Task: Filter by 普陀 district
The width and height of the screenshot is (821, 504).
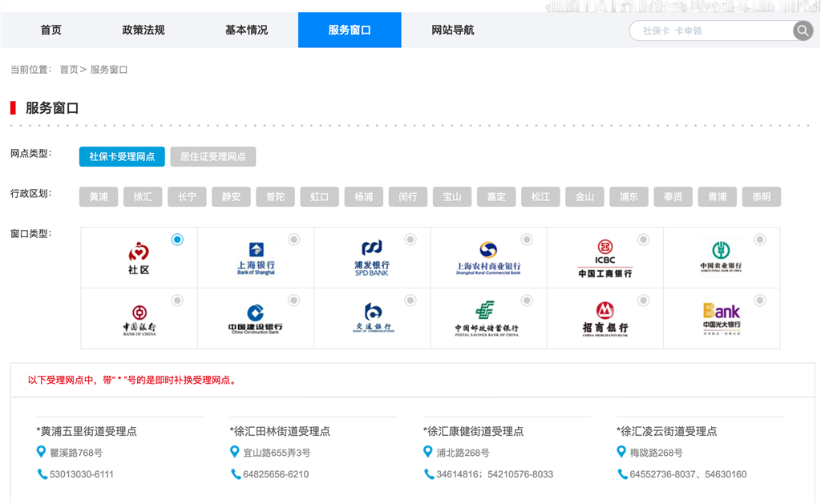Action: 276,197
